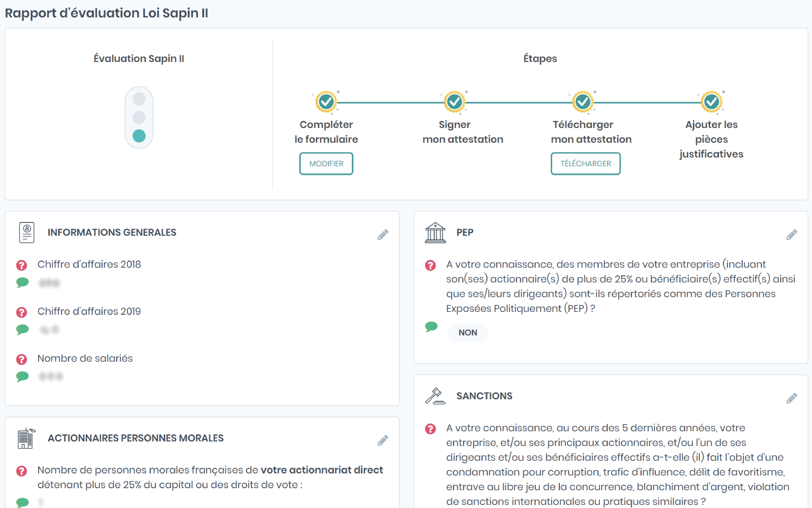Click question mark icon beside the Sanctions question

point(430,429)
